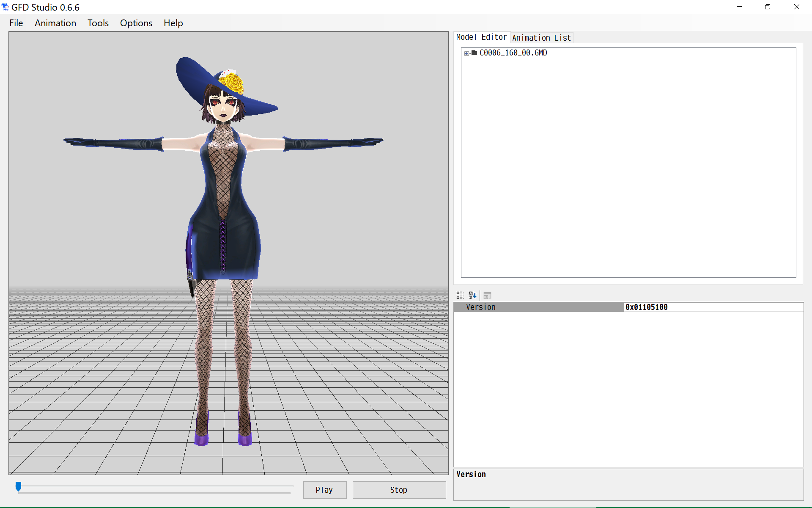Open the Animation menu

55,23
